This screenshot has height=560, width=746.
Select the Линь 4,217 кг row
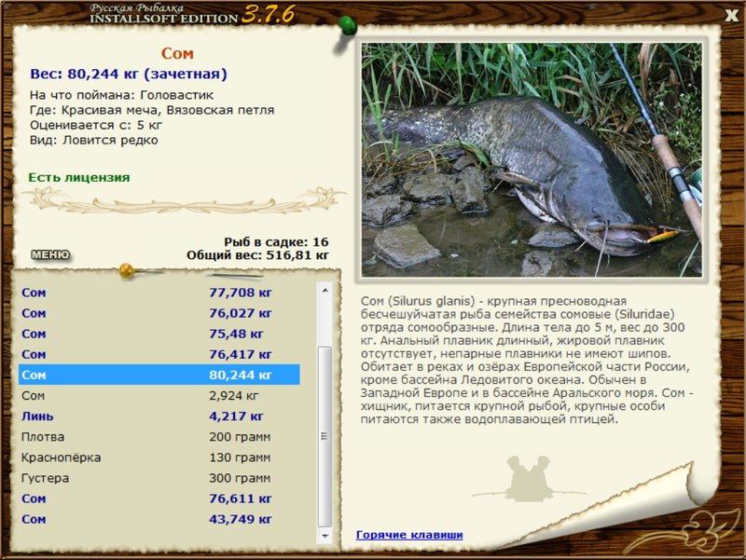tap(159, 417)
